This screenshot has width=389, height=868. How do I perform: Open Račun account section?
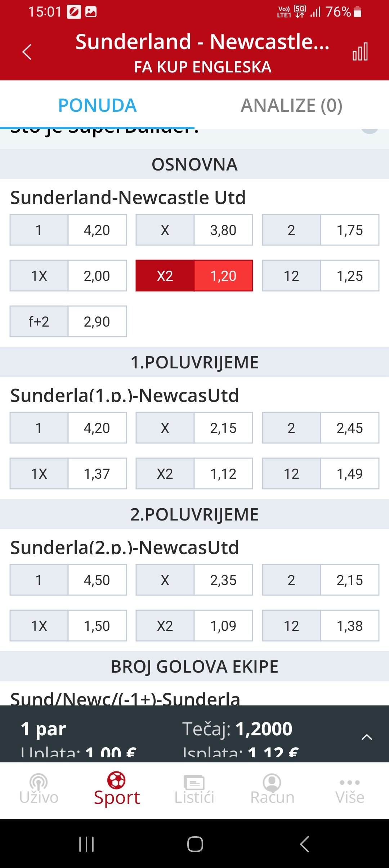click(272, 789)
